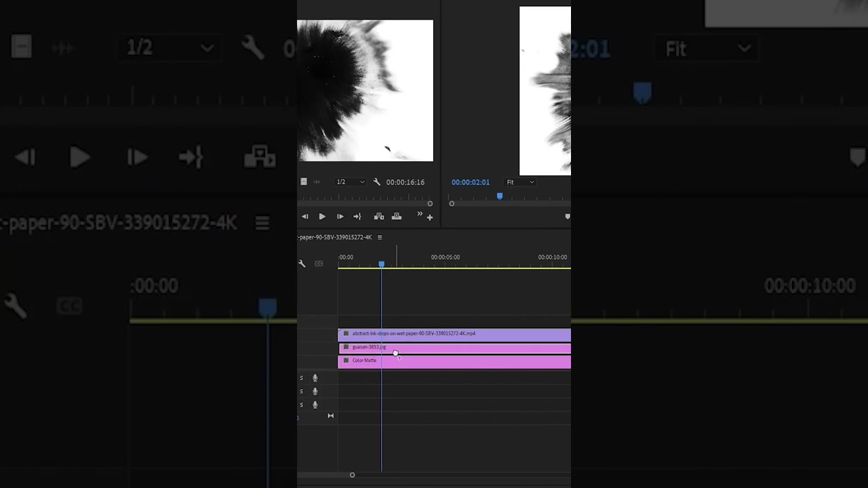This screenshot has width=868, height=488.
Task: Select the paper-90-SBV sequence tab
Action: [x=334, y=237]
